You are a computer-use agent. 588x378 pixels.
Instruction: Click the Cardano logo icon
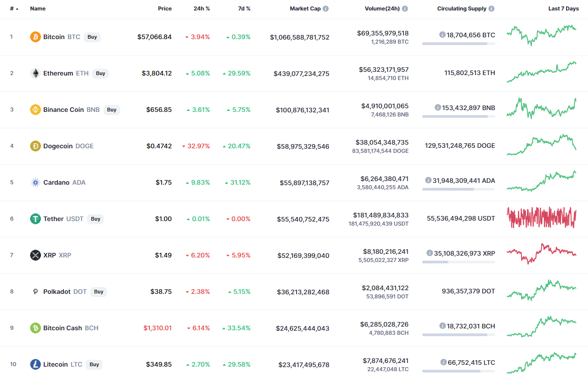click(x=36, y=182)
